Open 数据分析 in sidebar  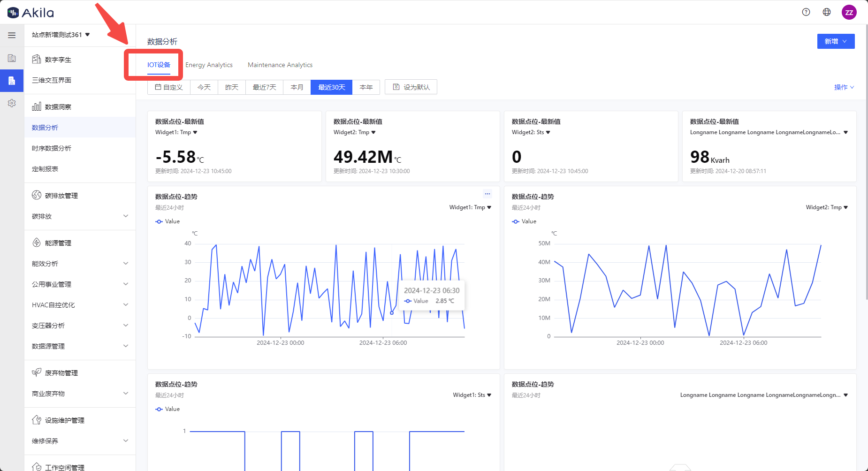[x=80, y=128]
